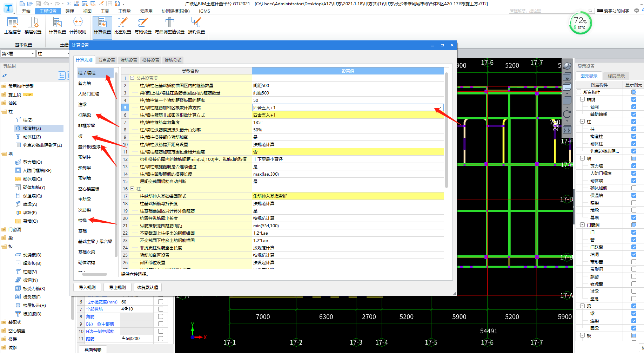
Task: Open 损耗设置 loss settings tool
Action: pos(196,26)
